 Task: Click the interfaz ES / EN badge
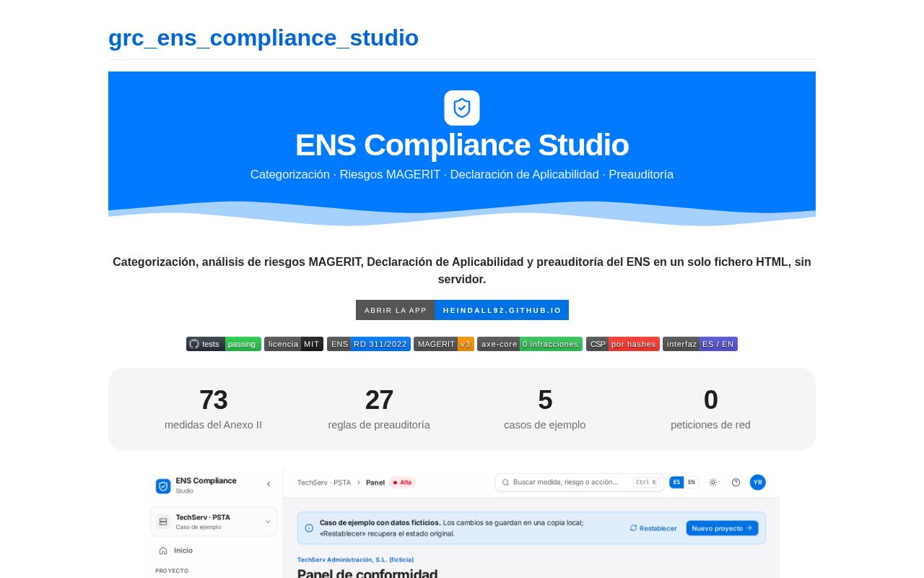[700, 344]
